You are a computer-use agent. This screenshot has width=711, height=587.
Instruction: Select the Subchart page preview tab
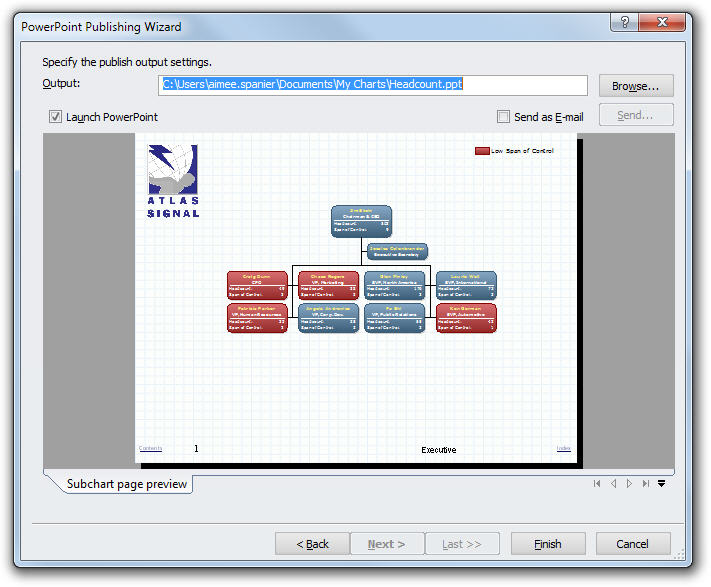126,484
